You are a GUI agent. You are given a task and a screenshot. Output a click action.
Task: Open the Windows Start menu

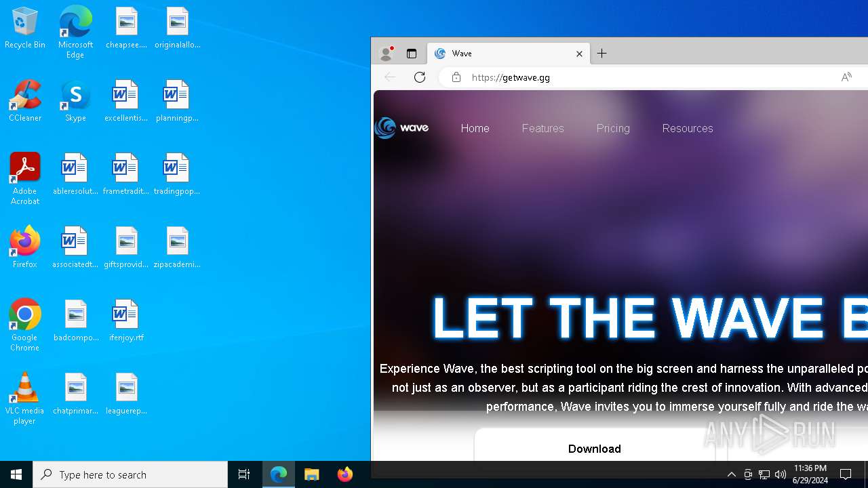(16, 474)
